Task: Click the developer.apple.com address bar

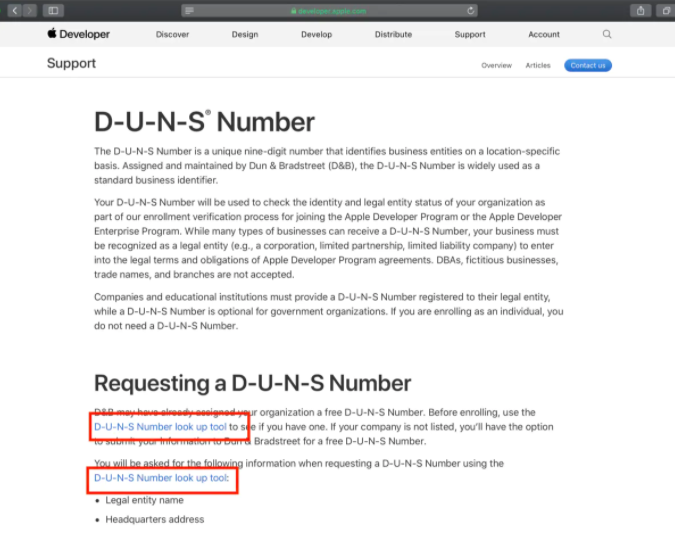Action: click(329, 11)
